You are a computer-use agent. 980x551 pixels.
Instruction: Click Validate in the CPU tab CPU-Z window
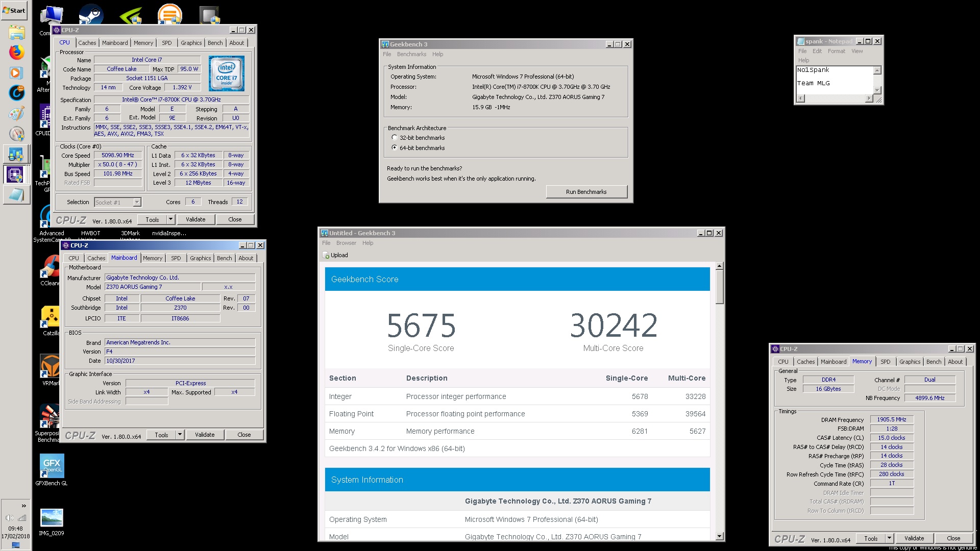pyautogui.click(x=195, y=219)
